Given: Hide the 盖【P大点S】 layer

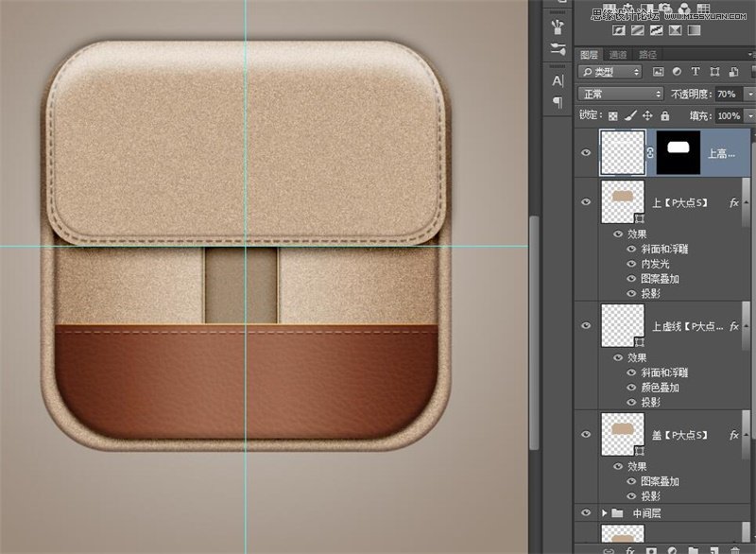Looking at the screenshot, I should (x=586, y=435).
